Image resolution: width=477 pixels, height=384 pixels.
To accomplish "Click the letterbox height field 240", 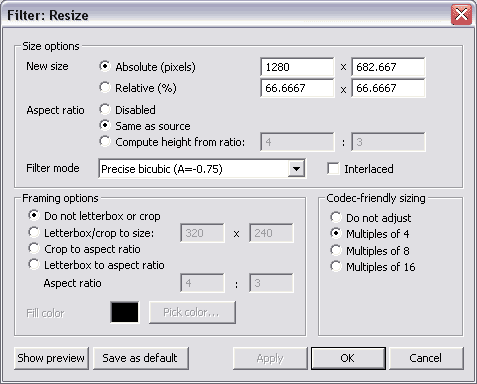I will tap(271, 233).
